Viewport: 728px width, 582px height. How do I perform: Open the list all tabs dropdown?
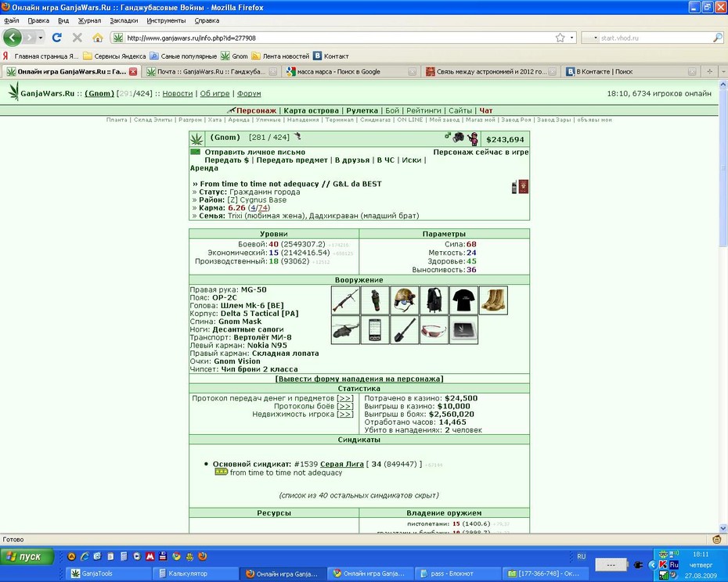pos(723,71)
